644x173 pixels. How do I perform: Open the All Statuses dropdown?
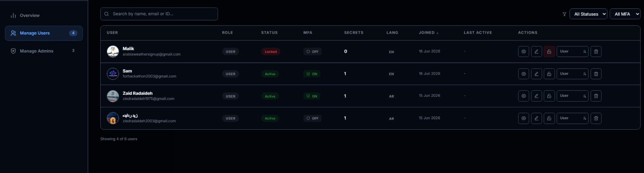(588, 14)
